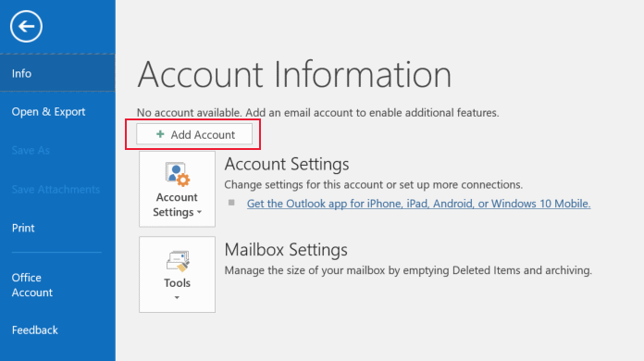Click the Account Settings person-gear icon
644x361 pixels.
tap(178, 174)
